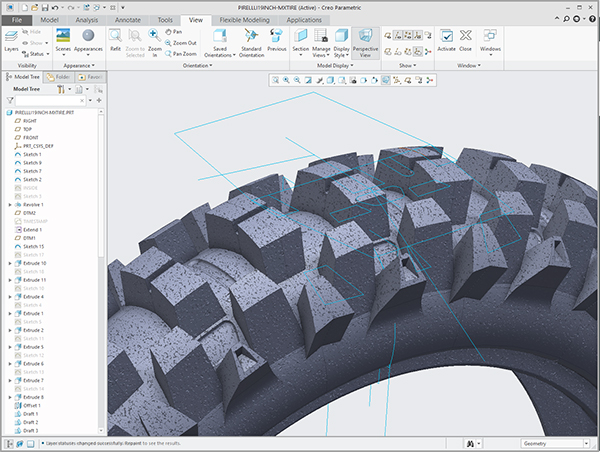Open the Appearances gallery
Viewport: 600px width, 452px height.
click(x=88, y=42)
